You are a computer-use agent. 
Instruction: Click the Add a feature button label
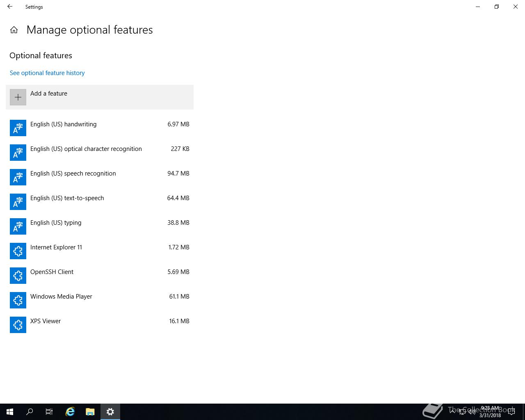click(x=49, y=94)
